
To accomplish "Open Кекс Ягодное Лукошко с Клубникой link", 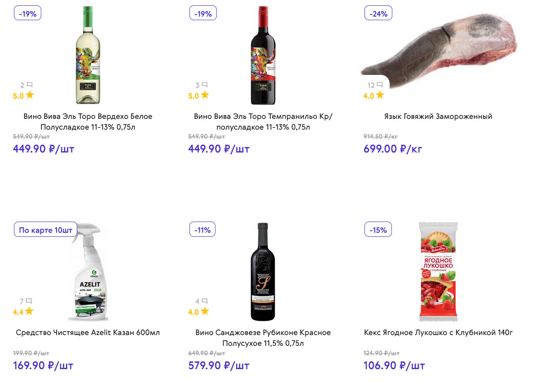I will tap(438, 333).
